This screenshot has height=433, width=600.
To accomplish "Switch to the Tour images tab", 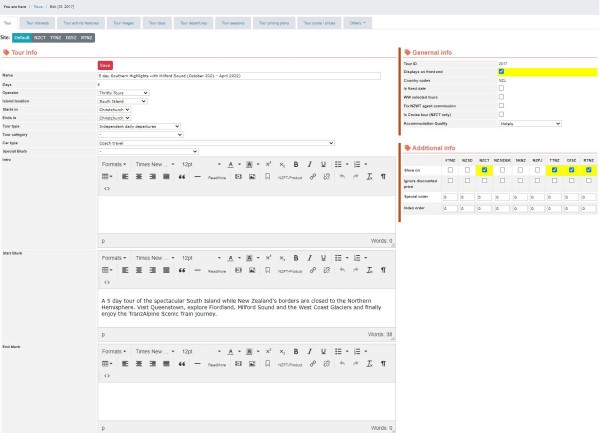I will pos(124,23).
